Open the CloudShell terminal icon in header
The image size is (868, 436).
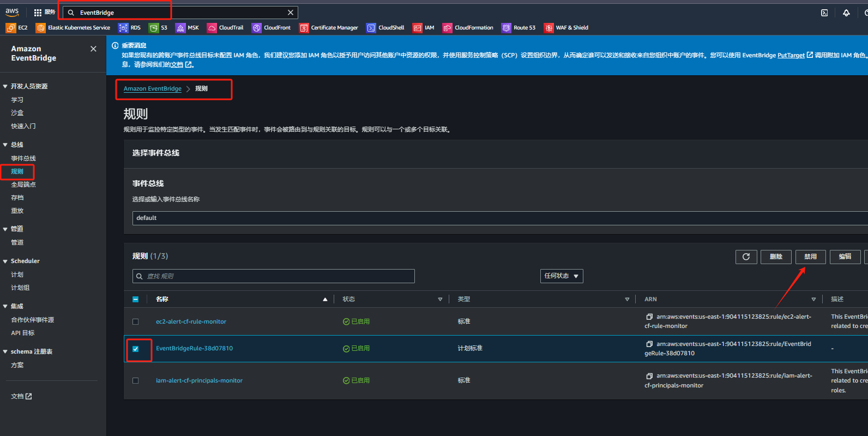(x=824, y=13)
